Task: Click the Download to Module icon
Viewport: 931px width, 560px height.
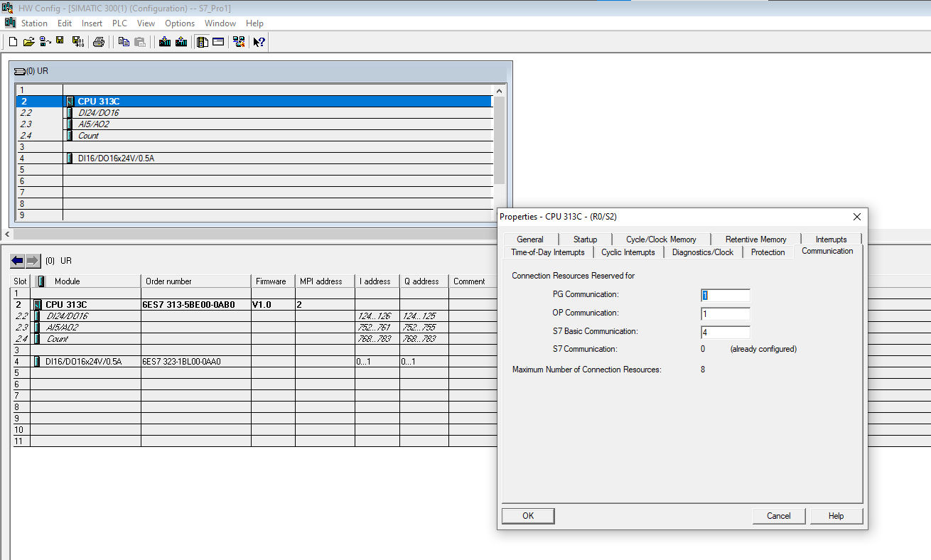Action: [165, 42]
